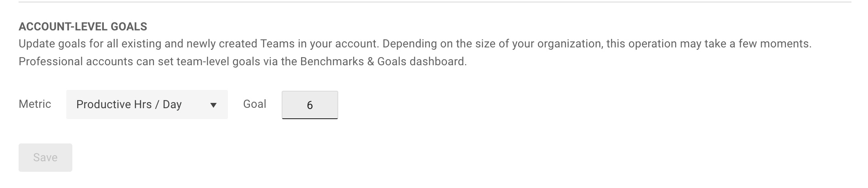Click the Metric label
Viewport: 868px width, 188px height.
click(35, 104)
